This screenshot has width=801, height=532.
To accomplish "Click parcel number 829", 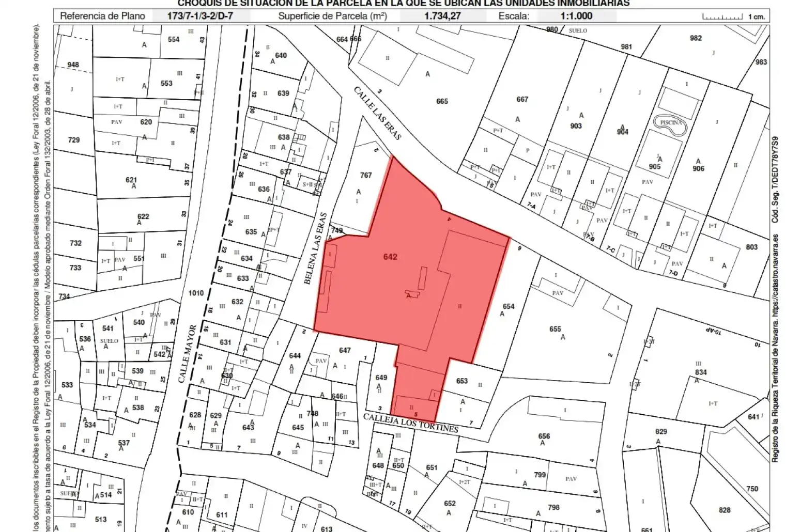I will (661, 431).
